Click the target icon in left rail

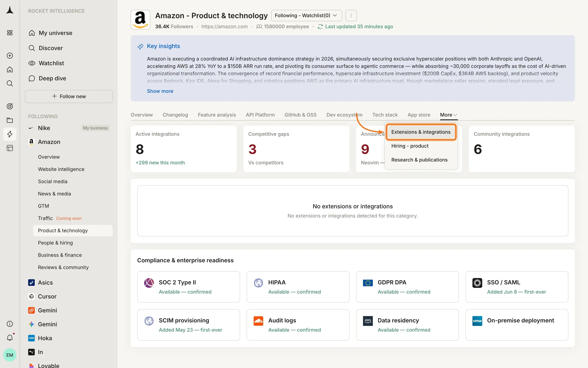coord(10,106)
